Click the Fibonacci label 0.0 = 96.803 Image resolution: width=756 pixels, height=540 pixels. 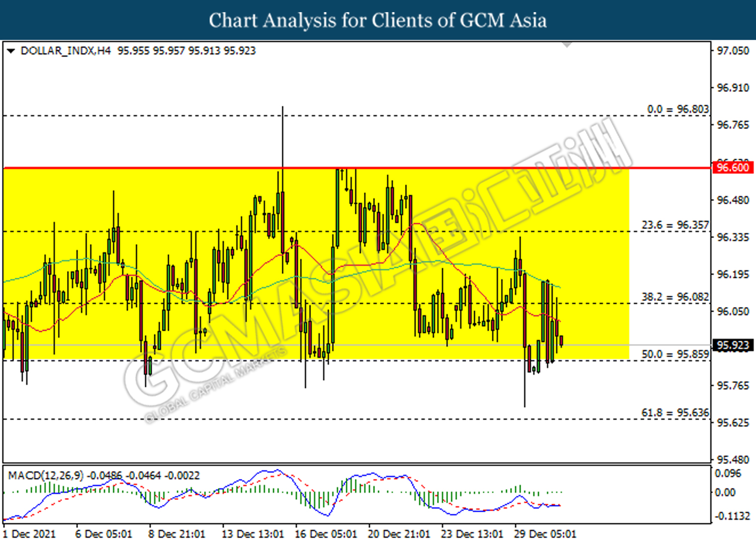click(678, 109)
